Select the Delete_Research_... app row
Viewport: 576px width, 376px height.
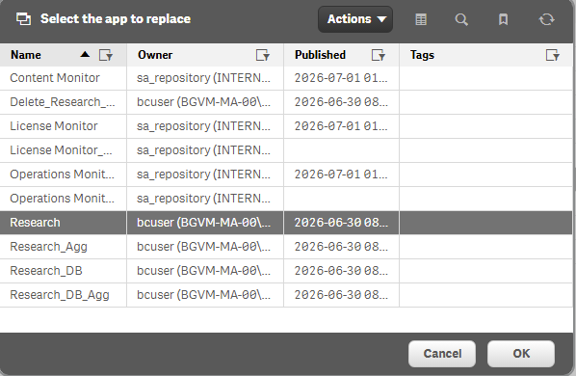click(x=286, y=102)
